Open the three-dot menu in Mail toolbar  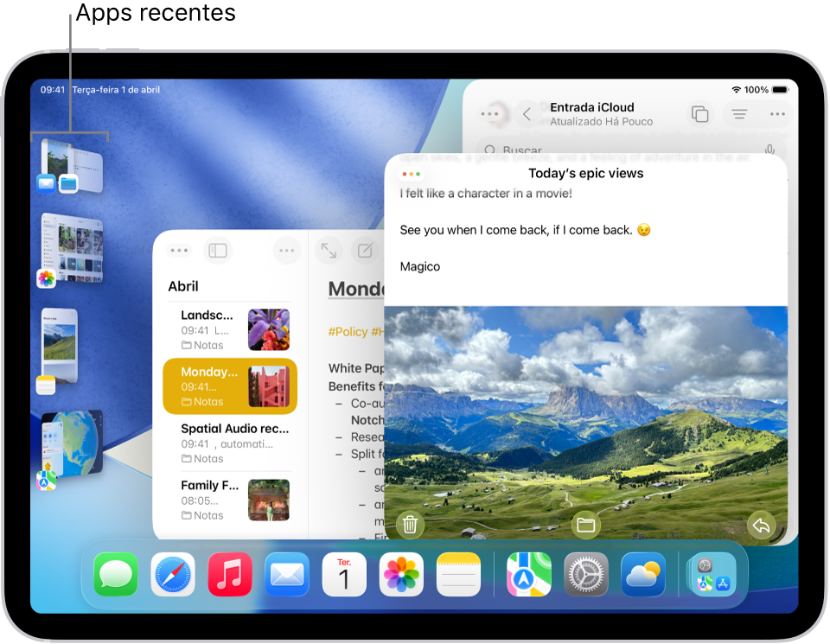776,113
